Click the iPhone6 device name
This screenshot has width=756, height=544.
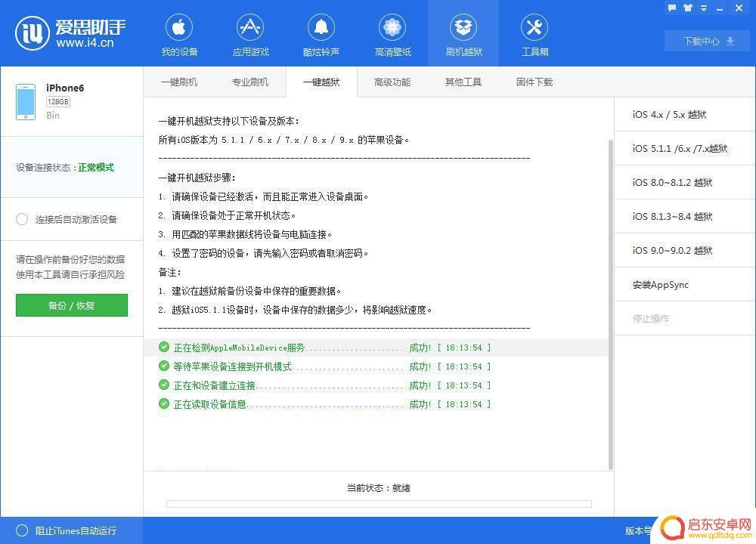(x=65, y=88)
